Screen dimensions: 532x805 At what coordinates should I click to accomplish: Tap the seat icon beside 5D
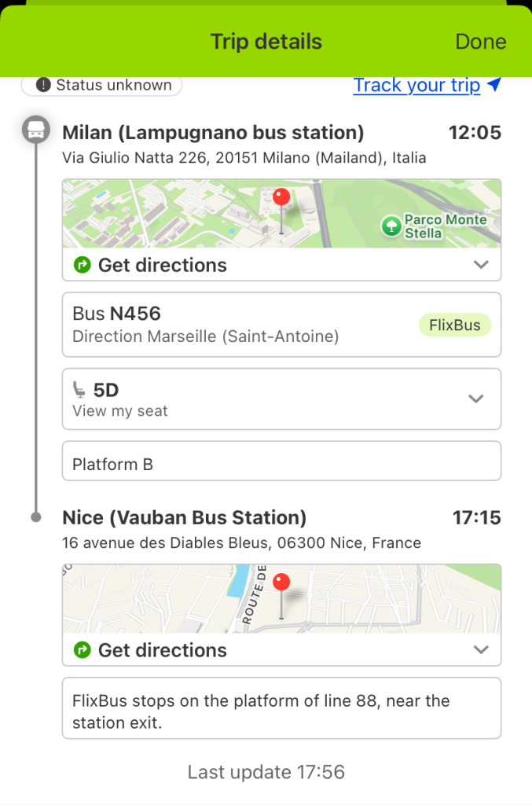pos(79,389)
